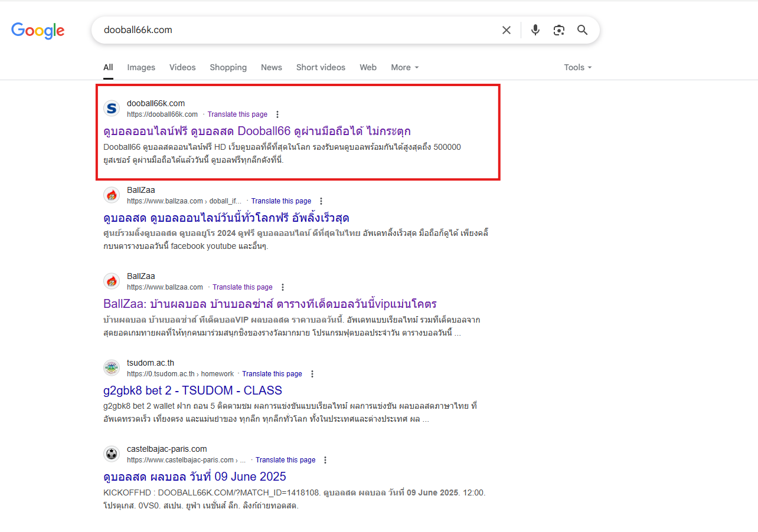The image size is (758, 532).
Task: Clear the search box with X icon
Action: [507, 30]
